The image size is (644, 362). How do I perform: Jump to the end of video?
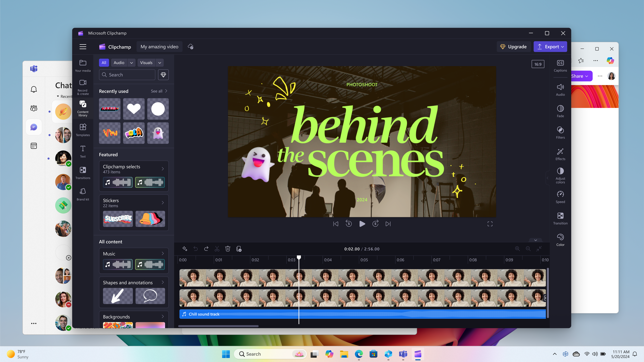388,224
